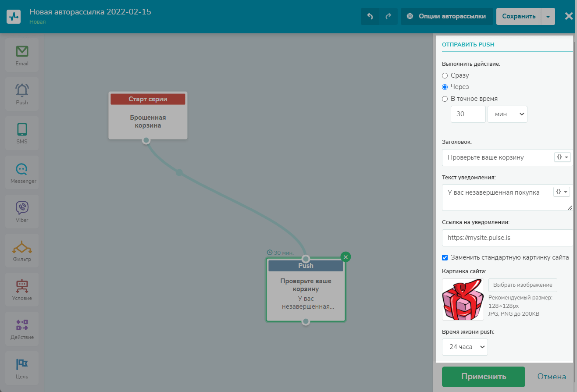Viewport: 577px width, 392px height.
Task: Close the automation editor with X
Action: [x=569, y=16]
